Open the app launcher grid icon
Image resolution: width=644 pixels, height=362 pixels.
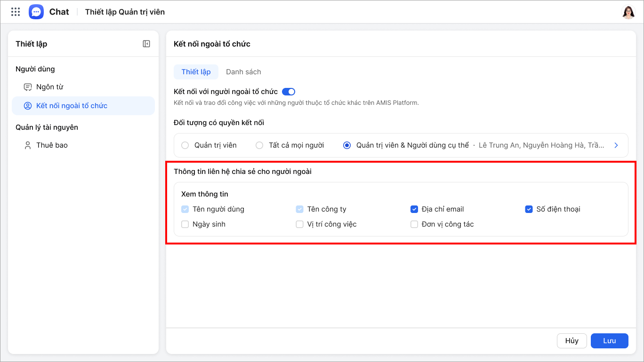pos(16,12)
